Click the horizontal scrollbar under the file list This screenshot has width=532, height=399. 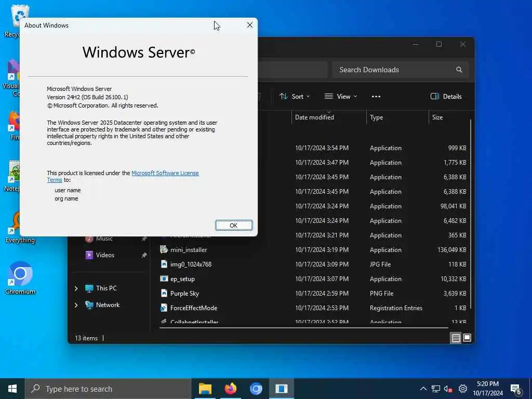[303, 328]
